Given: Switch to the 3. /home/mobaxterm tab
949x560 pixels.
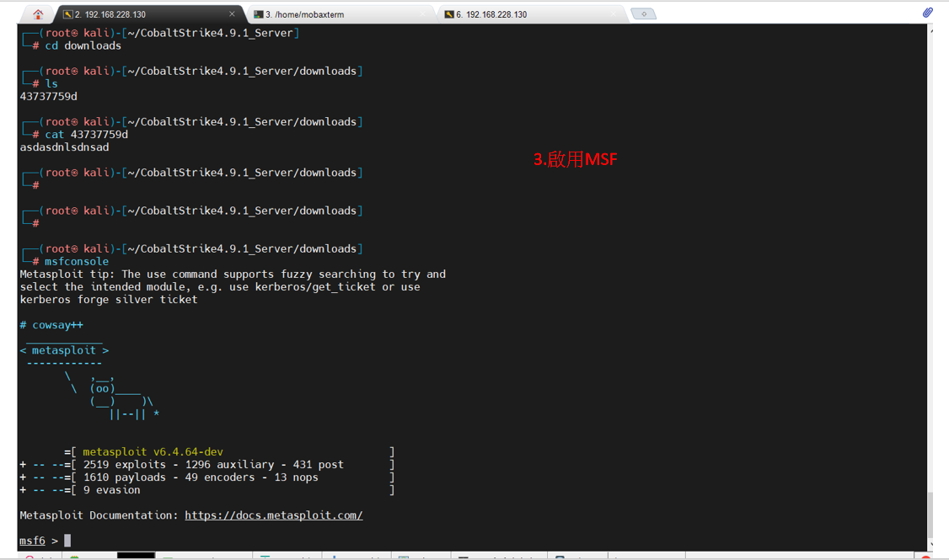Looking at the screenshot, I should pos(339,14).
